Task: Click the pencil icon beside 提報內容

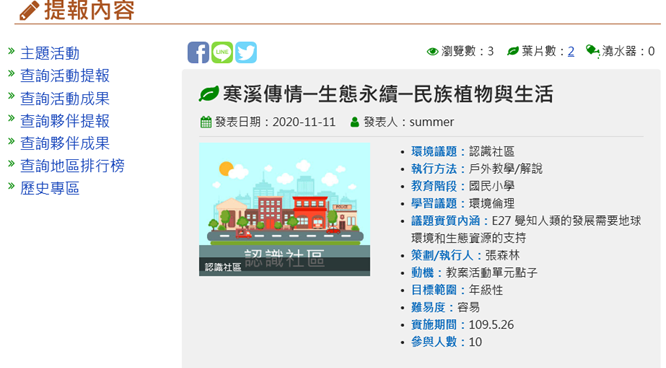Action: 29,11
